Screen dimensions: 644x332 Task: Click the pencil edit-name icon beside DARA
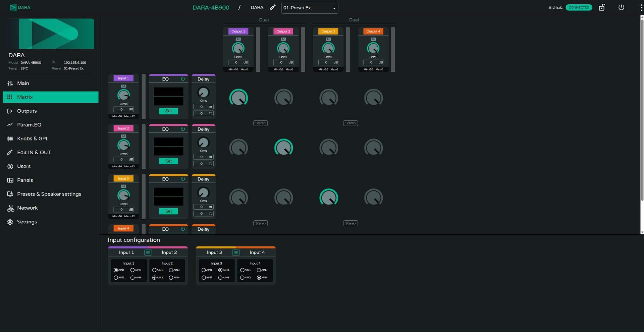[x=273, y=7]
